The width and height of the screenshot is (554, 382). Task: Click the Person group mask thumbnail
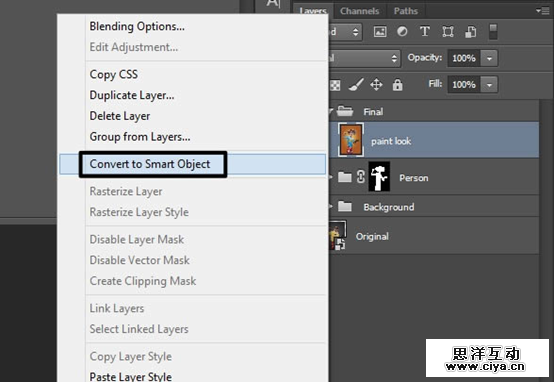379,177
